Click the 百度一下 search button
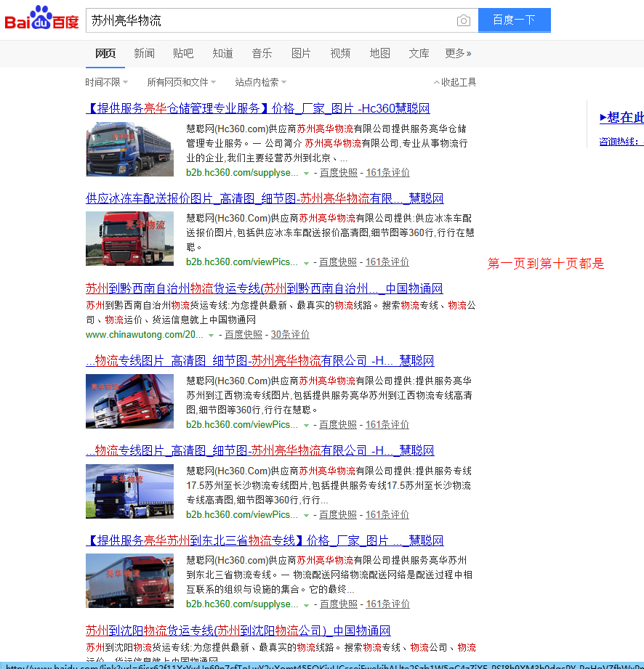This screenshot has width=644, height=669. pos(514,20)
